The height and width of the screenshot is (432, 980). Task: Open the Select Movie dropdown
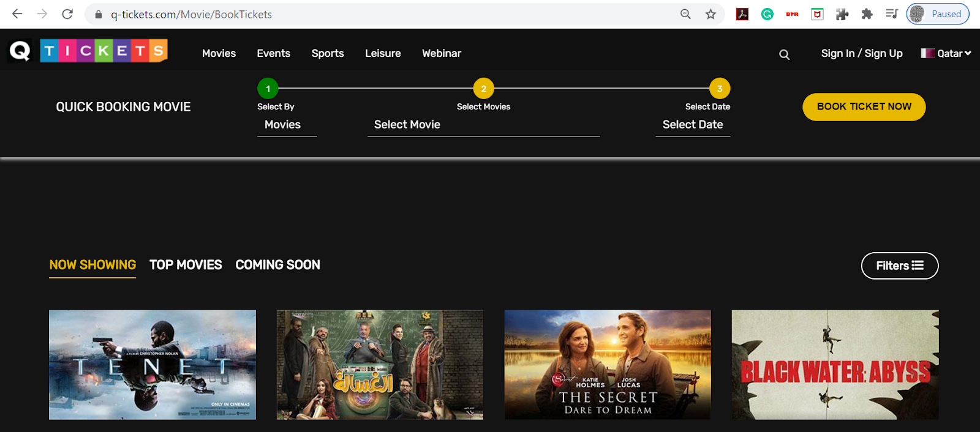click(483, 125)
